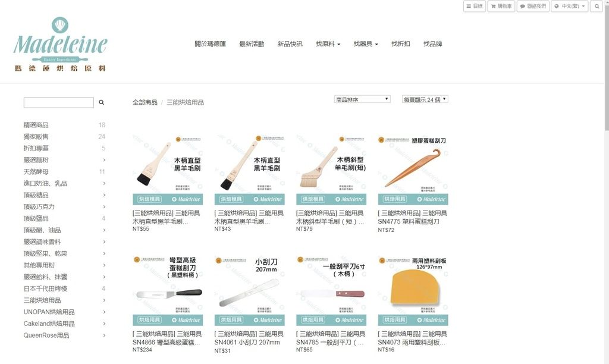Click SN4866 彎型高級蛋糕 product title
The width and height of the screenshot is (609, 364).
(167, 338)
